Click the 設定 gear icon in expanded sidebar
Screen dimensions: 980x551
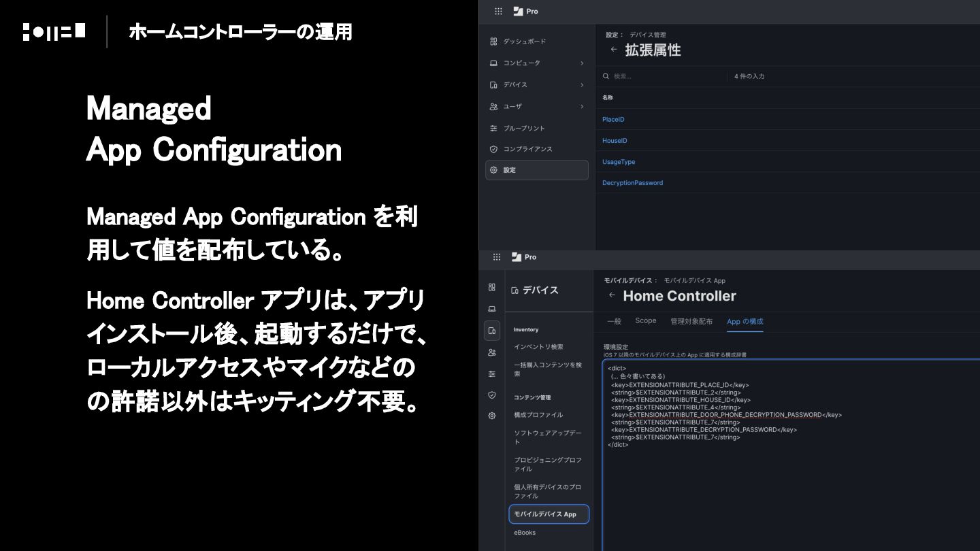click(x=493, y=170)
